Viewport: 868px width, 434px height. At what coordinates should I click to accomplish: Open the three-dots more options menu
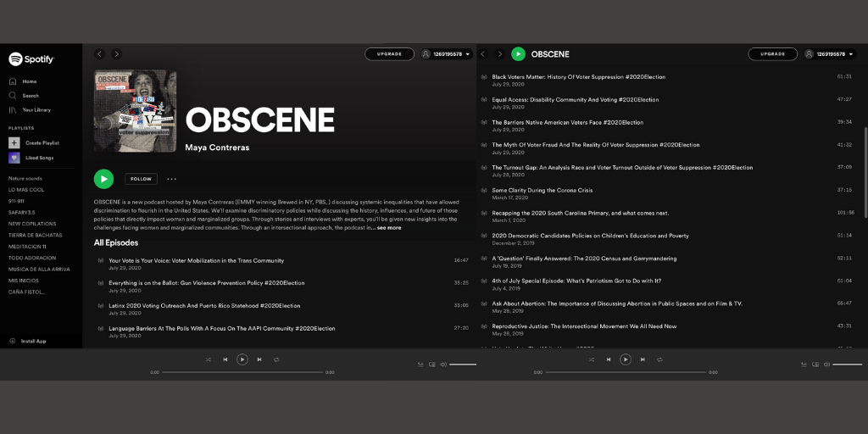[x=171, y=179]
